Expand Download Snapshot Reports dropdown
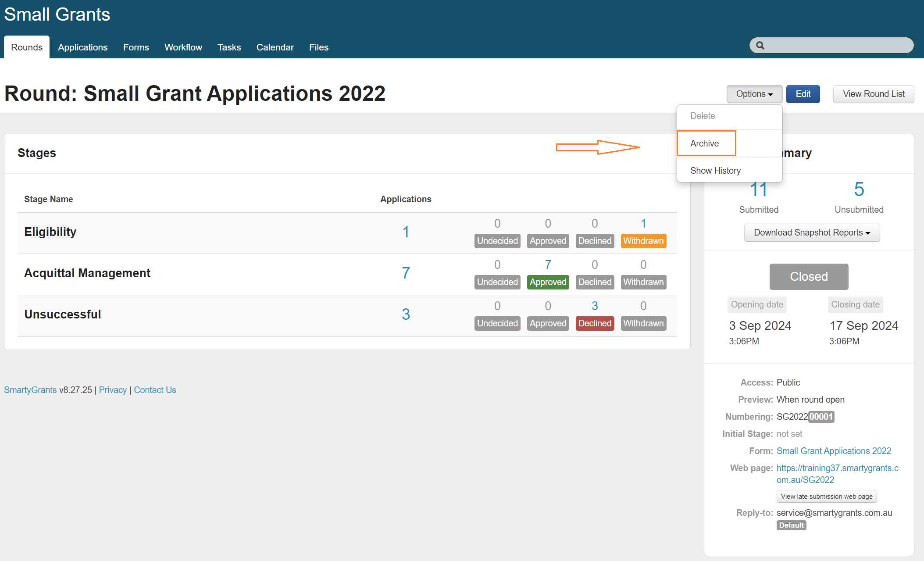Screen dimensions: 924x561 point(811,232)
